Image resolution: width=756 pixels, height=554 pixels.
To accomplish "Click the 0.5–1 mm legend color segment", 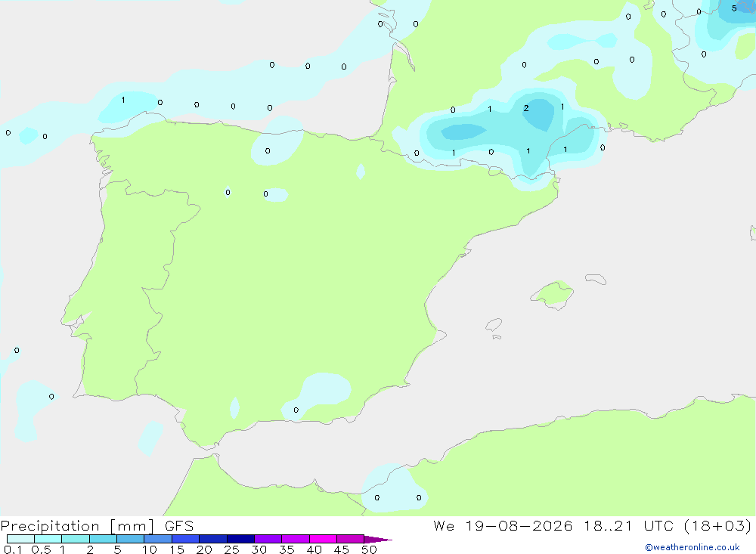I will tap(48, 539).
